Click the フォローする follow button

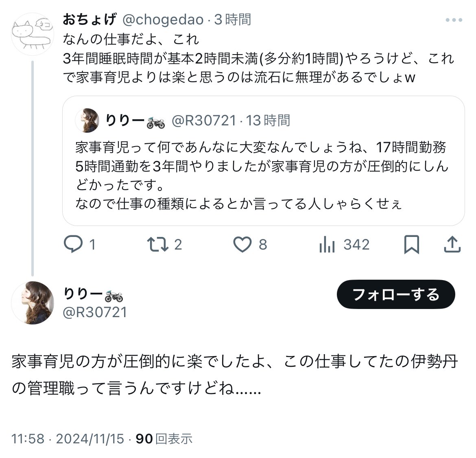[395, 294]
